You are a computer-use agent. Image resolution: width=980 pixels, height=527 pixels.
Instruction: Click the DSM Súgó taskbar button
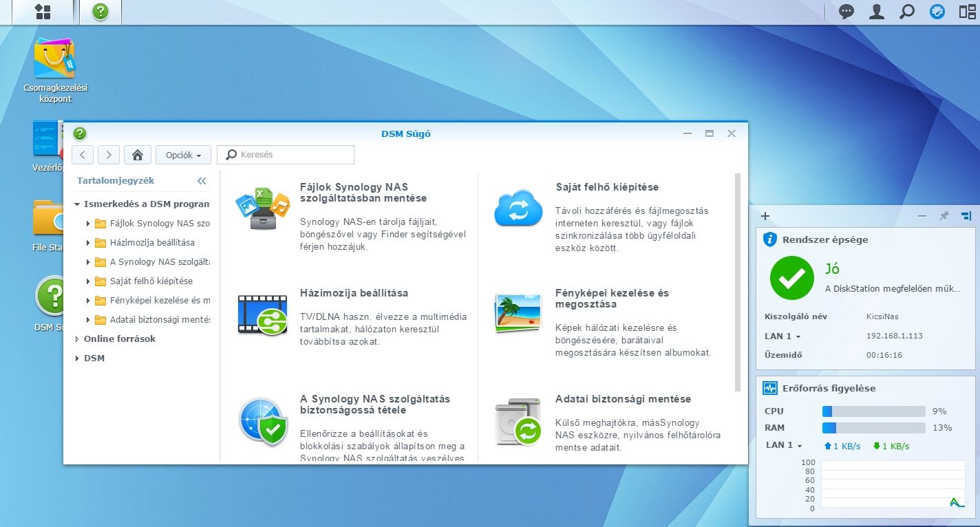[100, 12]
